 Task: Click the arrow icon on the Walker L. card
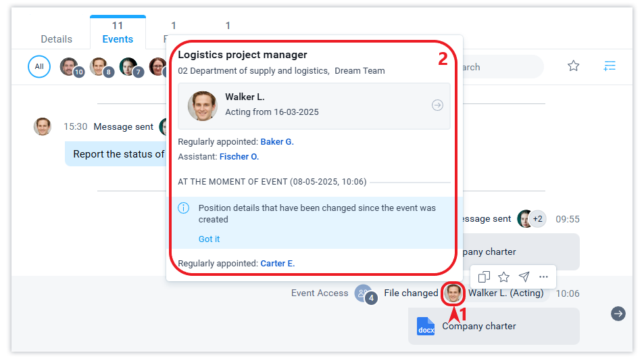437,105
